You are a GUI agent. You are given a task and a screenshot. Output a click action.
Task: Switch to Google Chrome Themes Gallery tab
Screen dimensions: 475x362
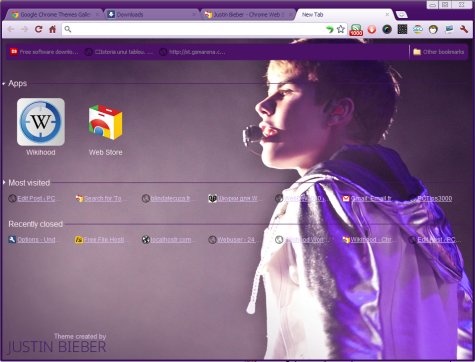point(55,15)
